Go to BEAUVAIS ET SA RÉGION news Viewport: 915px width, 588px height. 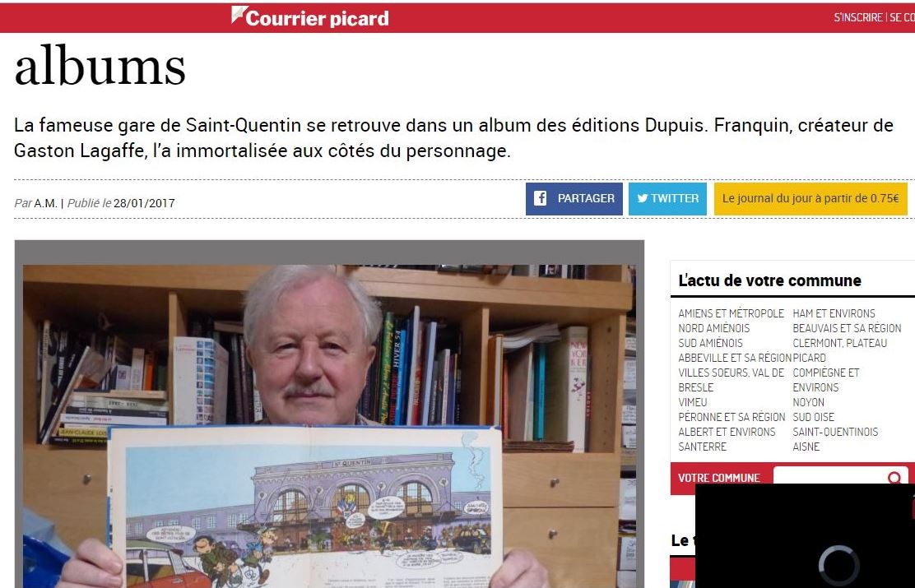[847, 328]
